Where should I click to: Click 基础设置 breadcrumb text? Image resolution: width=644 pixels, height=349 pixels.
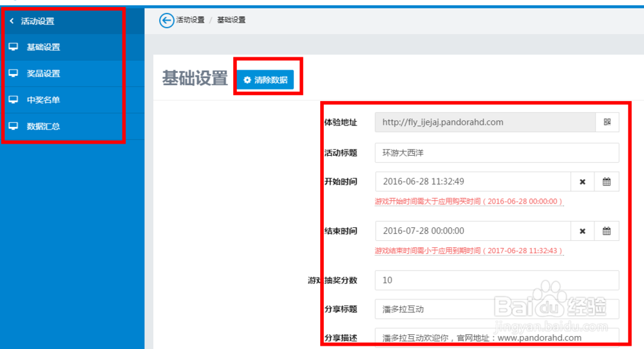pyautogui.click(x=231, y=20)
